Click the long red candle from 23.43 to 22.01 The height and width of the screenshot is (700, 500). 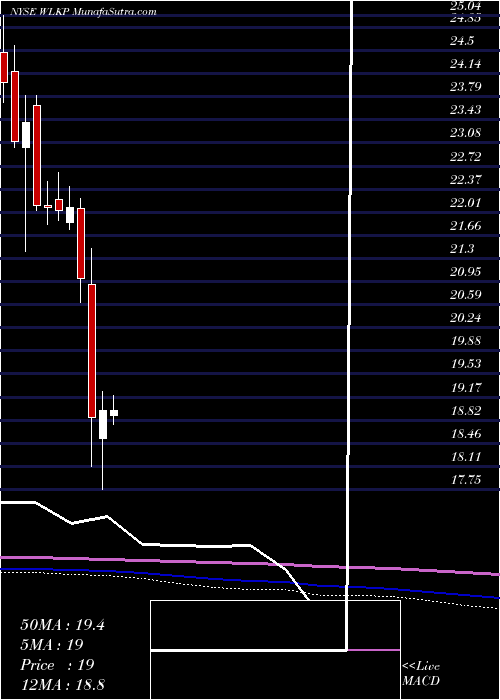click(x=37, y=155)
